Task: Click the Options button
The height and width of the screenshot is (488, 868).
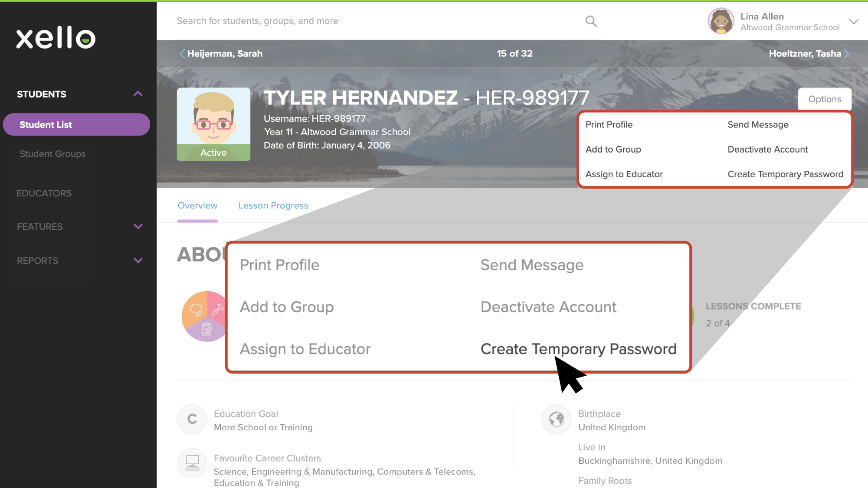Action: 824,99
